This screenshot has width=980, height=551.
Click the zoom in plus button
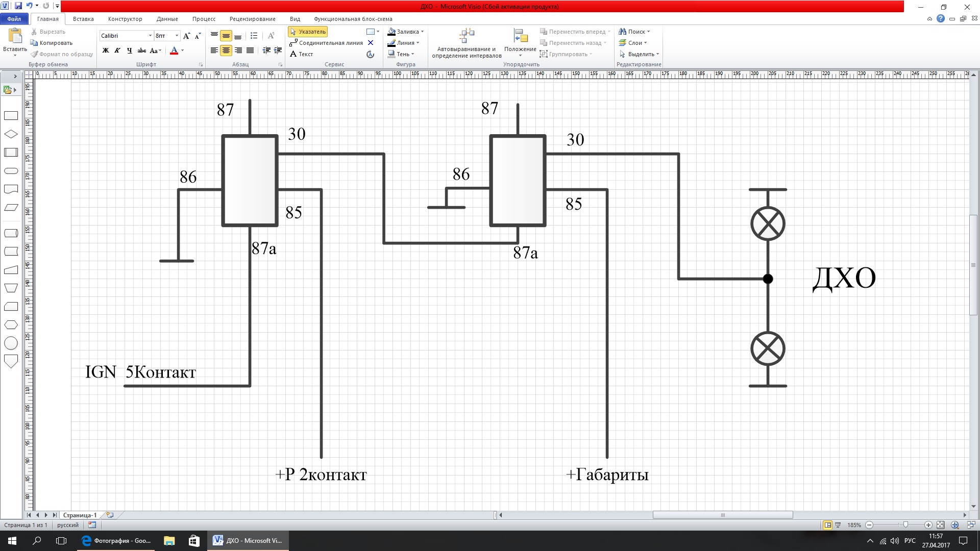click(928, 525)
